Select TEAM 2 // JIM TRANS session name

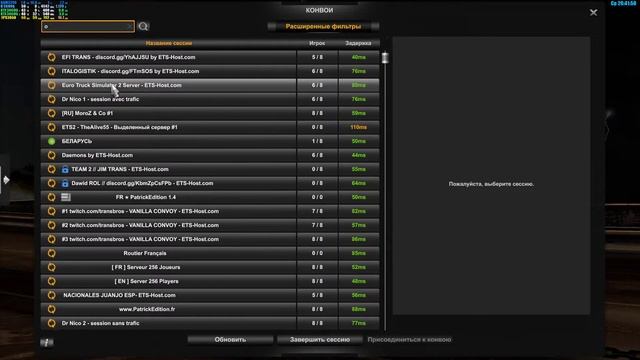click(120, 169)
